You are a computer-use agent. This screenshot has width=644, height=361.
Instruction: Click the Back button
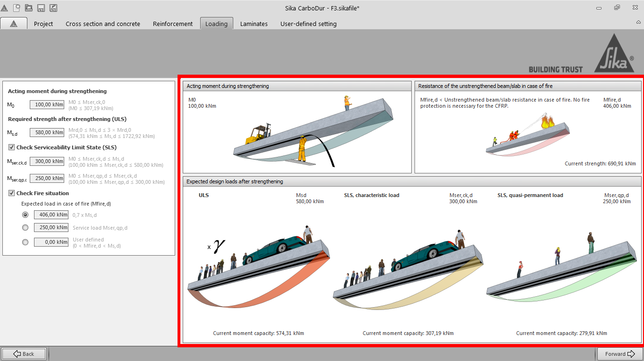tap(24, 354)
